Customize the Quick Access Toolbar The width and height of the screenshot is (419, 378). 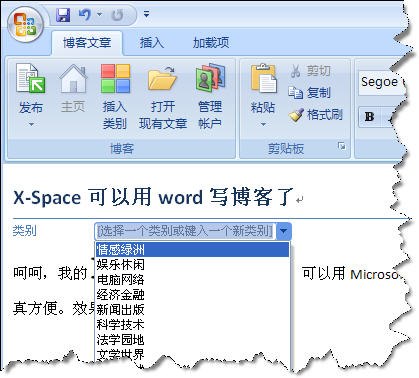click(x=146, y=14)
